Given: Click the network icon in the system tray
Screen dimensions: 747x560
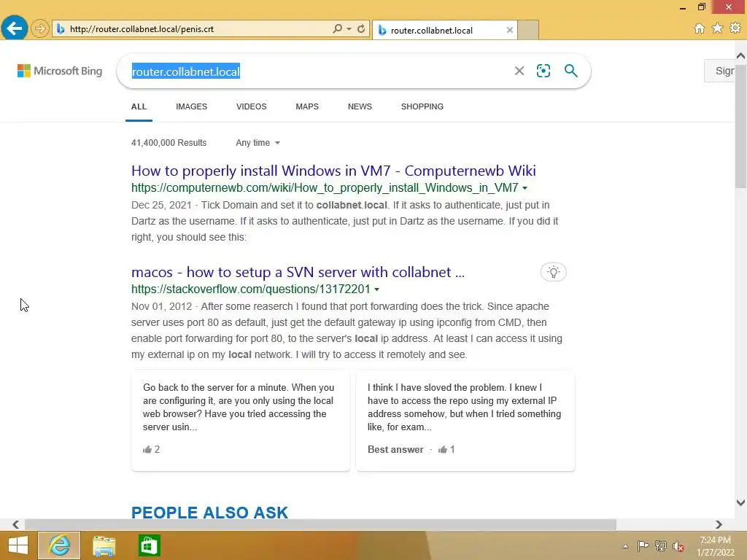Looking at the screenshot, I should [661, 545].
